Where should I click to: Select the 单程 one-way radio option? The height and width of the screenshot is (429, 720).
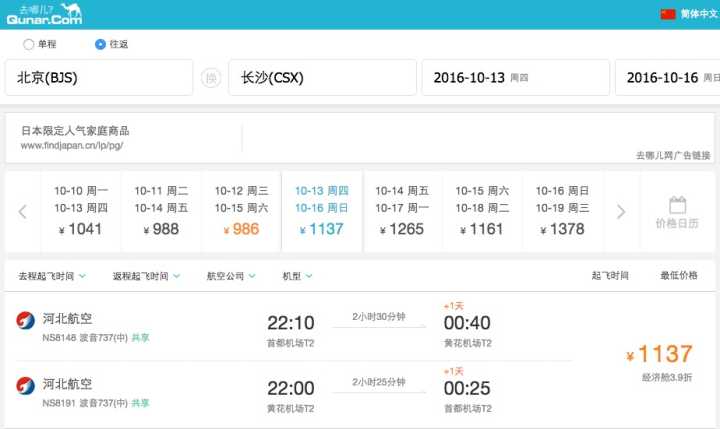(28, 44)
